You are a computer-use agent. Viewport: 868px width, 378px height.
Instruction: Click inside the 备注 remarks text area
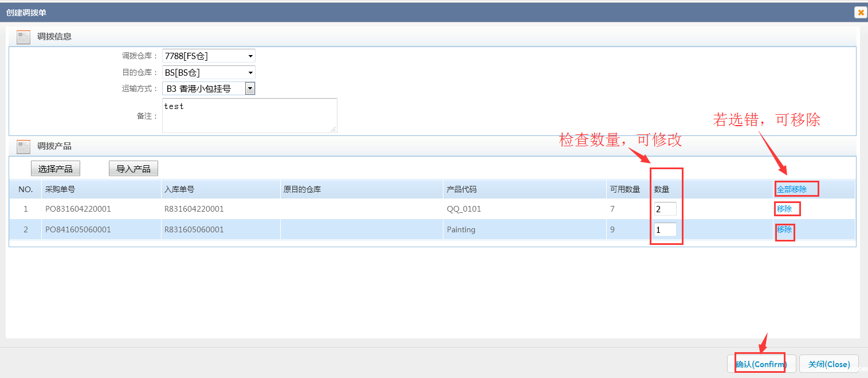(x=249, y=115)
